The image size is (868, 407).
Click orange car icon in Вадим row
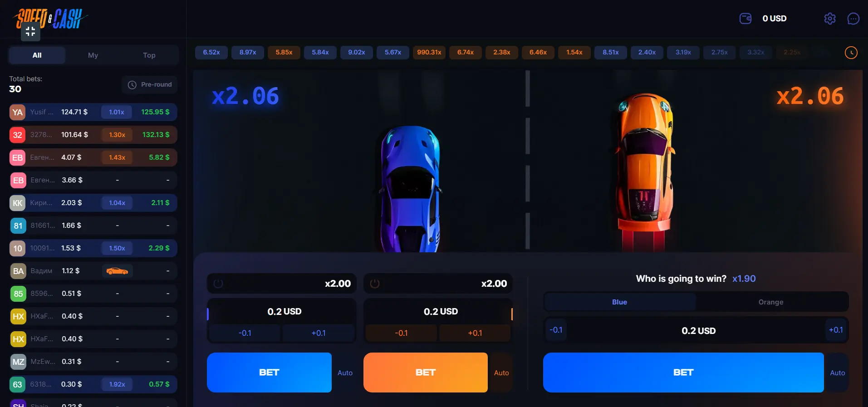(x=117, y=271)
